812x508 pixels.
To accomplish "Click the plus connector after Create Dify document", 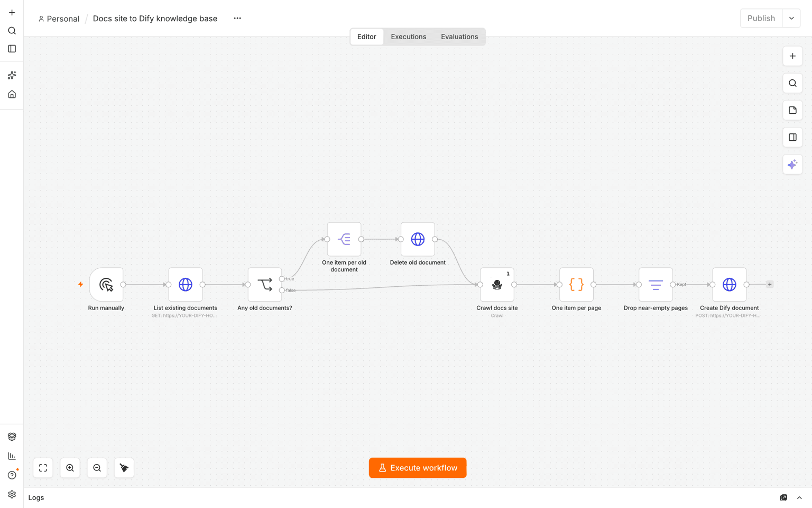I will tap(770, 284).
